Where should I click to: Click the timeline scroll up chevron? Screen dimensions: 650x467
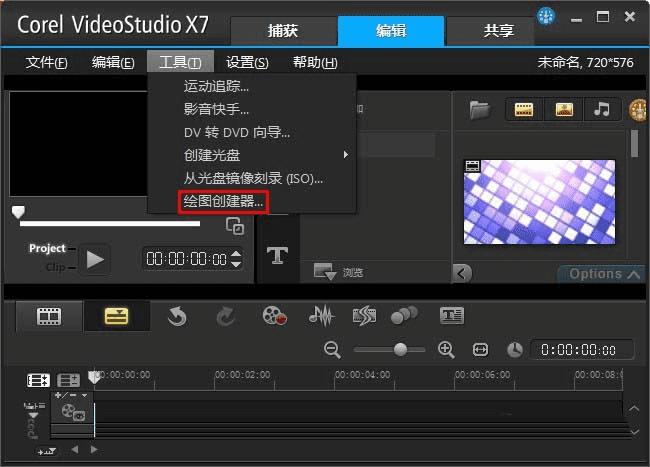point(634,409)
